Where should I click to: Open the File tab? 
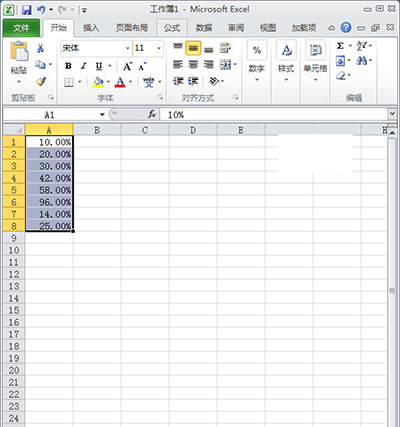pyautogui.click(x=21, y=28)
